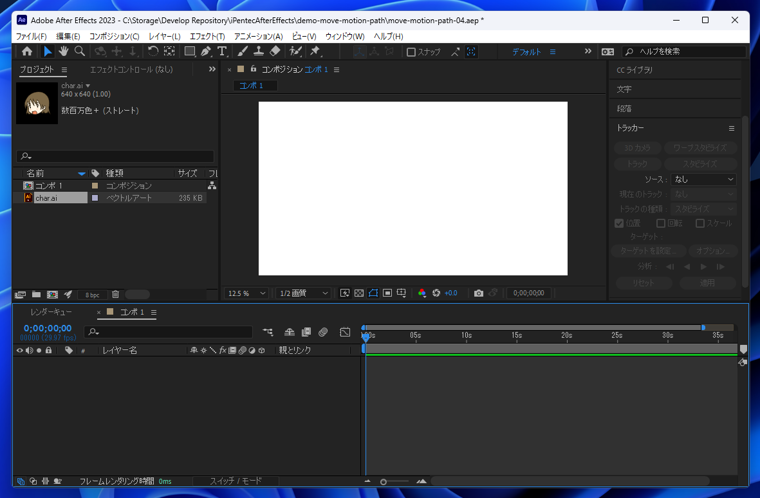Toggle the スケール checkbox in tracker
Viewport: 760px width, 498px height.
click(x=700, y=223)
